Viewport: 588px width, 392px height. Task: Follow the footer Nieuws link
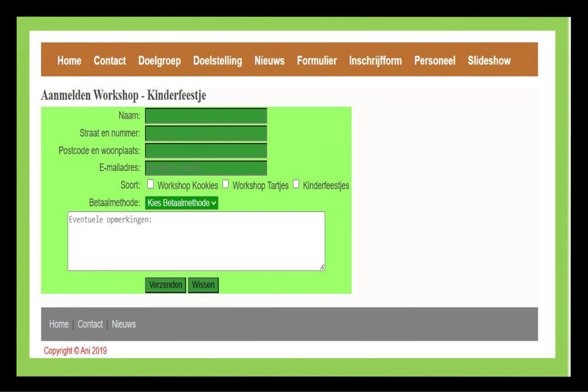[x=123, y=324]
